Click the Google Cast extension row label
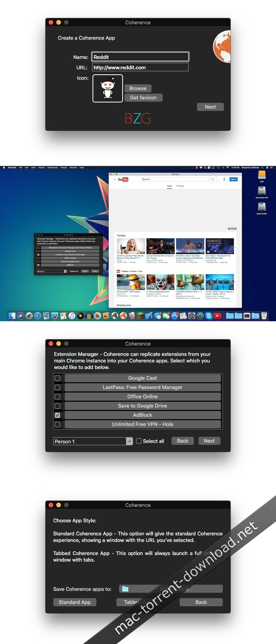The image size is (276, 644). [x=143, y=378]
